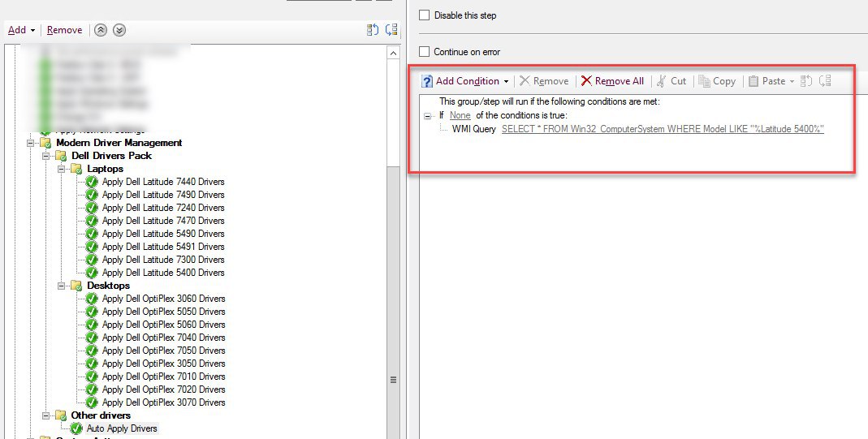
Task: Select Apply Dell OptiPlex 7010 Drivers step
Action: (x=164, y=377)
